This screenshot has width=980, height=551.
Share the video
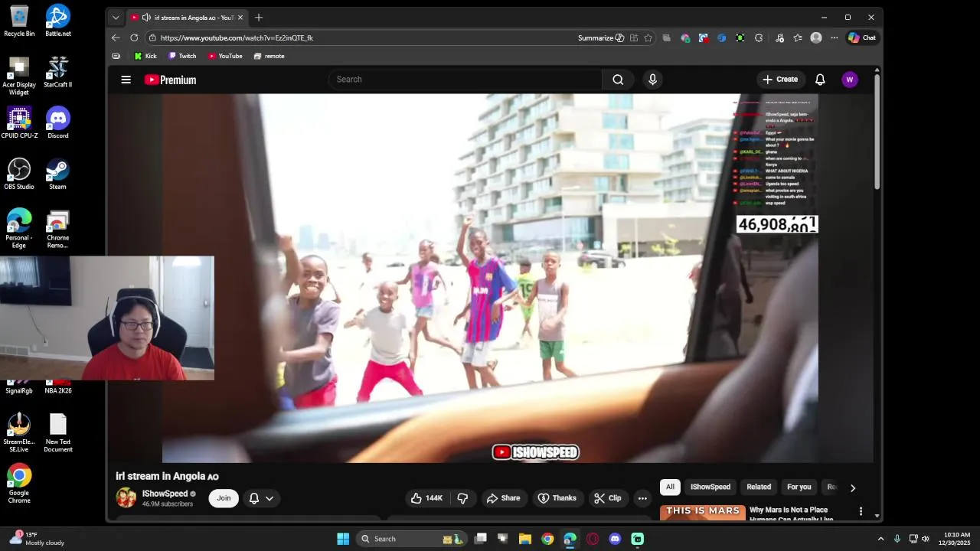click(503, 498)
